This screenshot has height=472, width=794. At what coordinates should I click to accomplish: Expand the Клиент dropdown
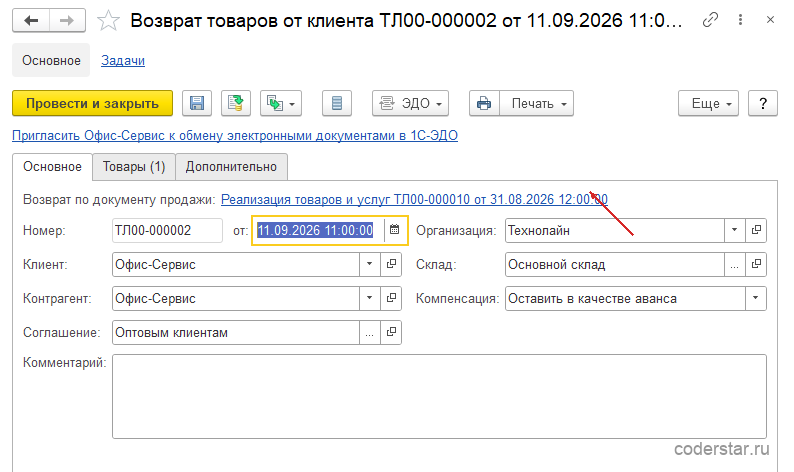pos(370,264)
